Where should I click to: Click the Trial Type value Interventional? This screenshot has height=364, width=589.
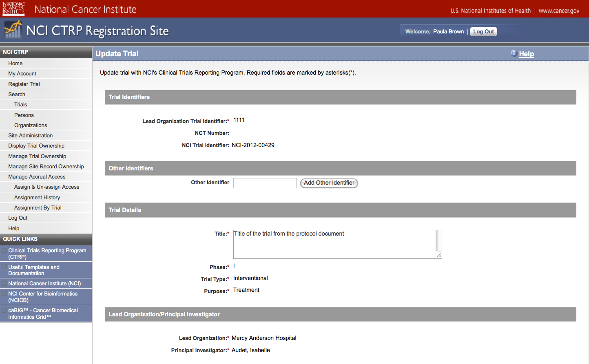click(x=250, y=278)
